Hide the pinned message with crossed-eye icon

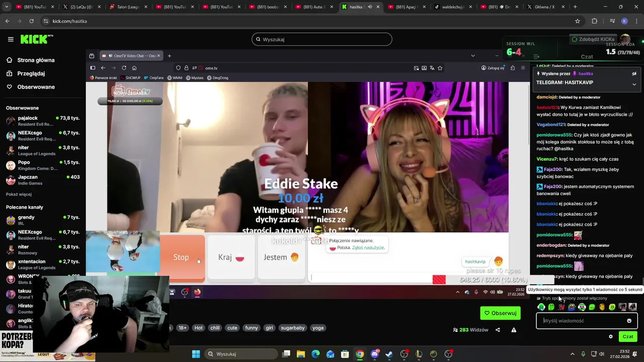tap(634, 74)
